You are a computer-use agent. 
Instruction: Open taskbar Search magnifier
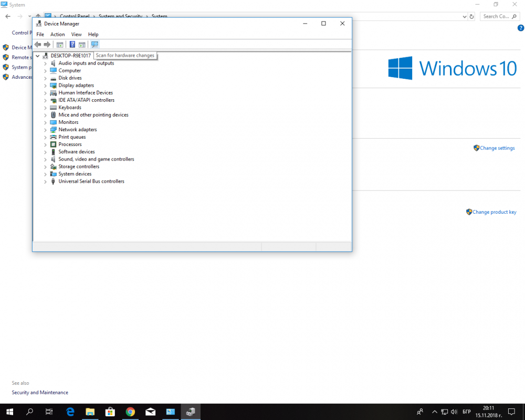tap(30, 412)
